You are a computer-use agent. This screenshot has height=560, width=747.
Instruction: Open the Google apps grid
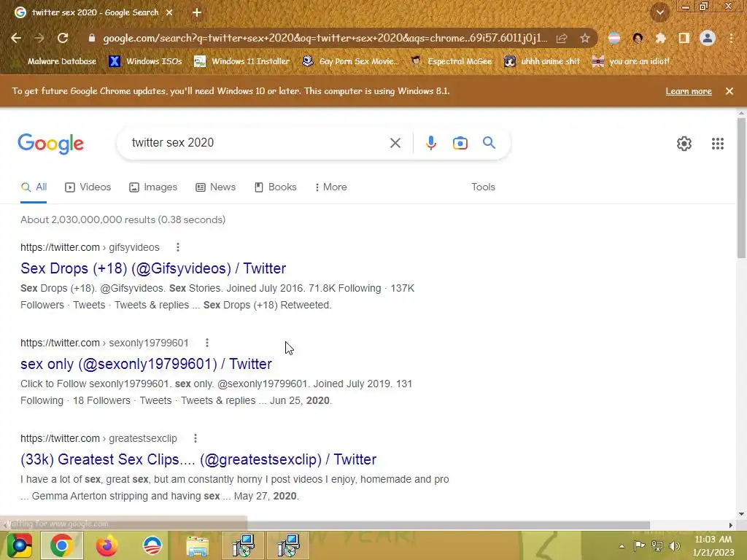click(718, 144)
